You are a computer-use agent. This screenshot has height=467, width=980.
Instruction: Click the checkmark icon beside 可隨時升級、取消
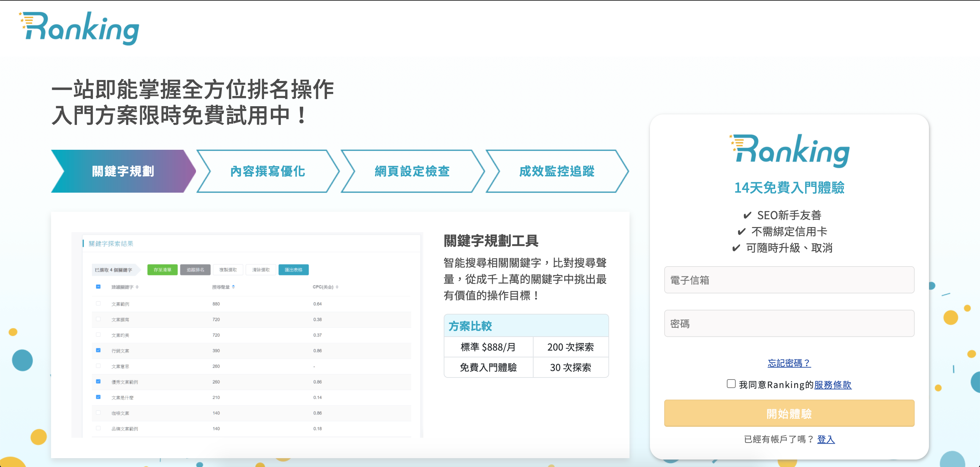point(736,248)
